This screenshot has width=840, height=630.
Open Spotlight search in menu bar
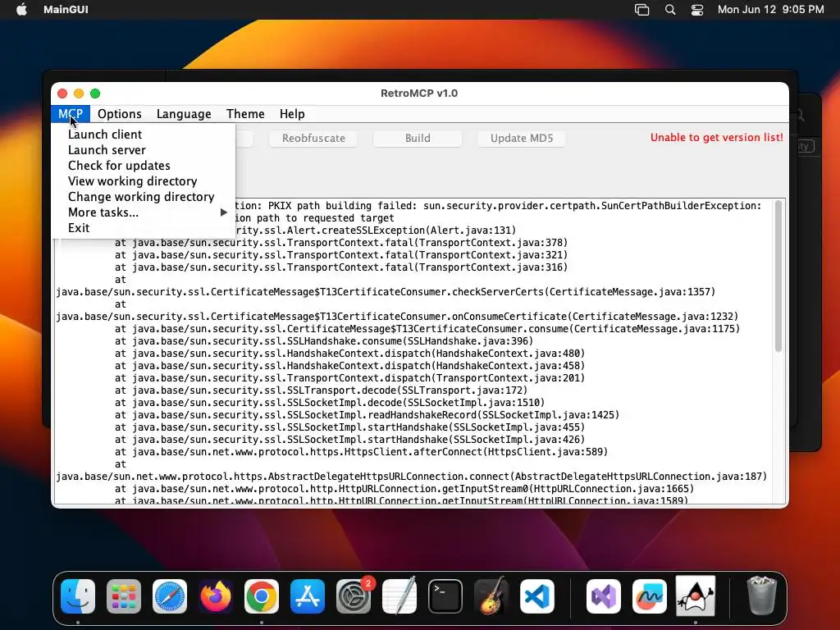coord(669,10)
